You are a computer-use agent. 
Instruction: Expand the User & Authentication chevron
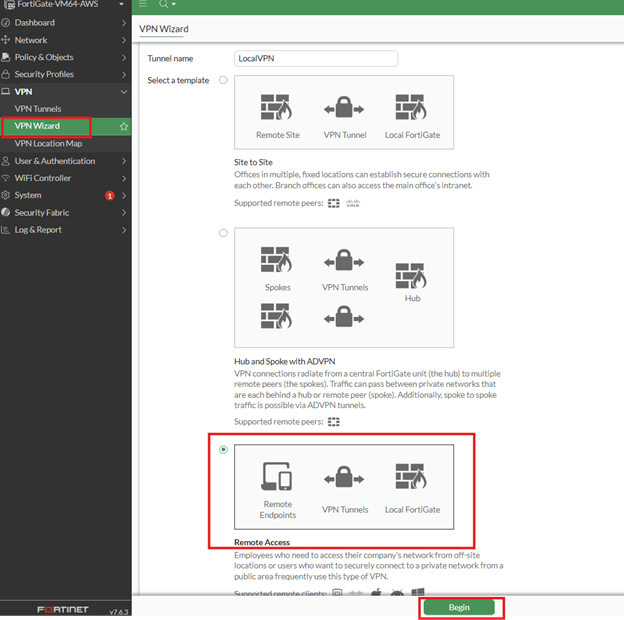[x=124, y=161]
